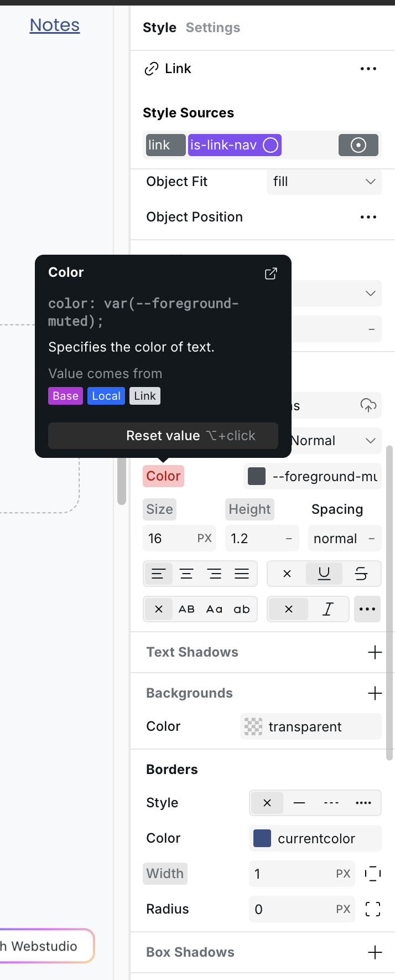Open the Object Fit fill dropdown

tap(324, 182)
